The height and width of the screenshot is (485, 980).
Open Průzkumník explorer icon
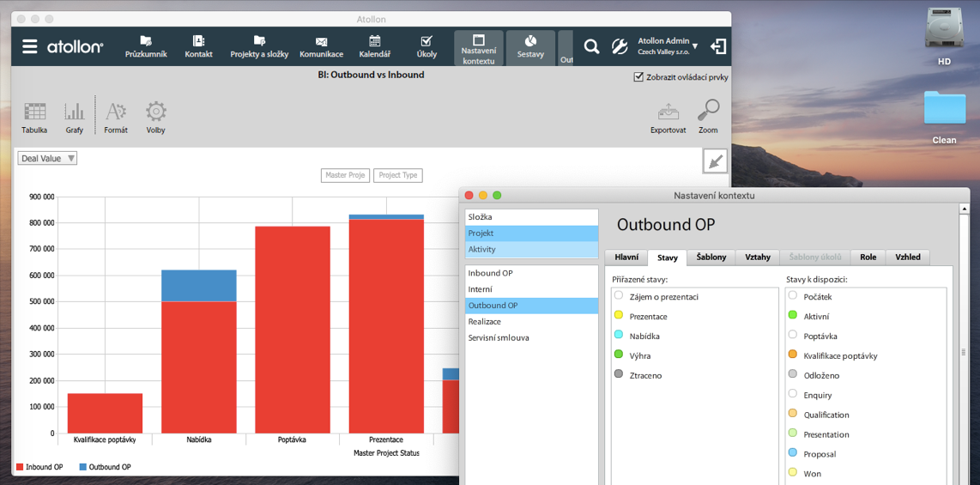[x=146, y=46]
